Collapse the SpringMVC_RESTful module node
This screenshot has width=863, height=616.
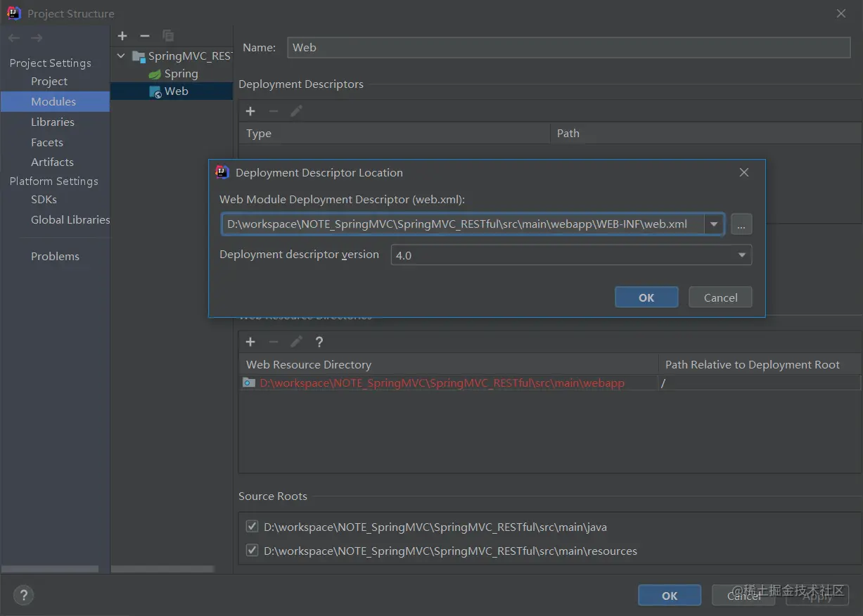[x=121, y=56]
